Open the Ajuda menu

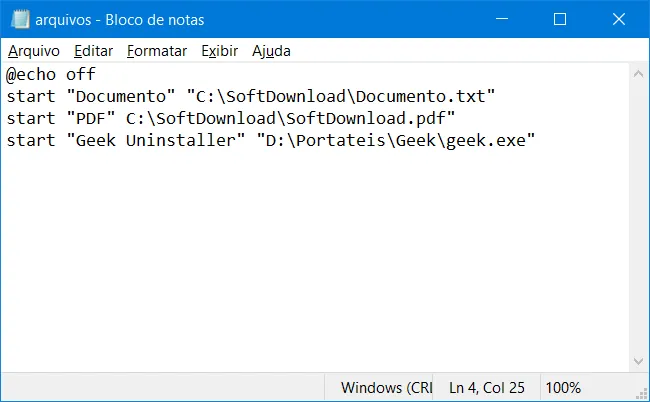271,51
